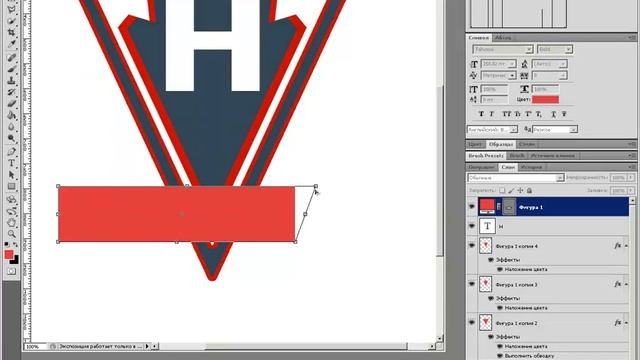Select the Brush tool

12,69
